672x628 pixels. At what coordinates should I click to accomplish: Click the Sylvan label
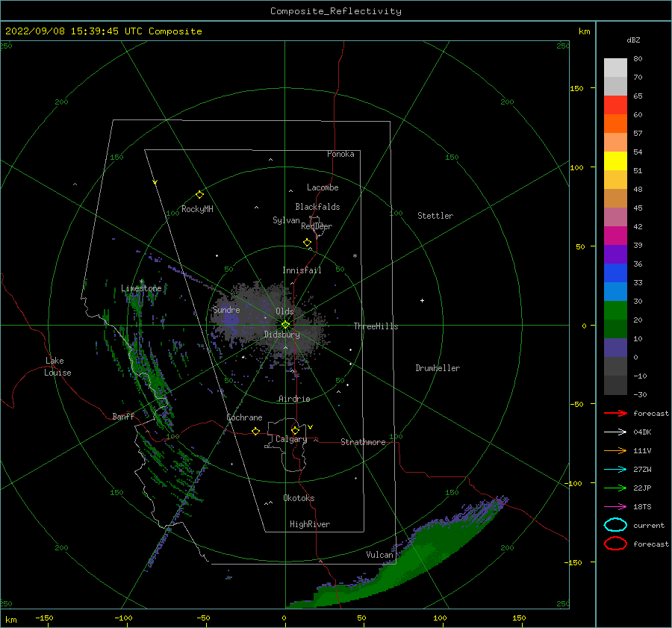pyautogui.click(x=286, y=220)
